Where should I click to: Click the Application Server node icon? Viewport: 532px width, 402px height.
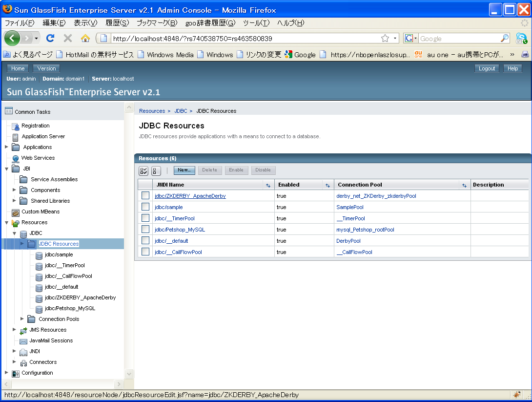coord(15,137)
